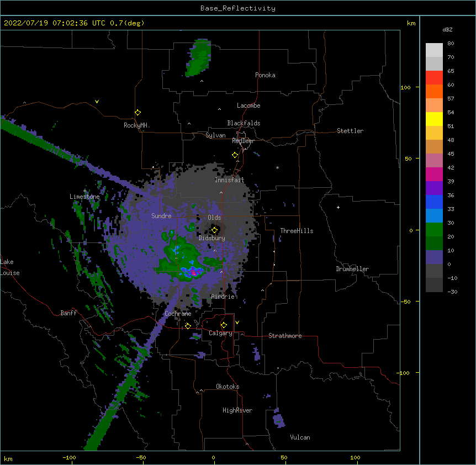Click the Base_Reflectivity title text

(238, 8)
